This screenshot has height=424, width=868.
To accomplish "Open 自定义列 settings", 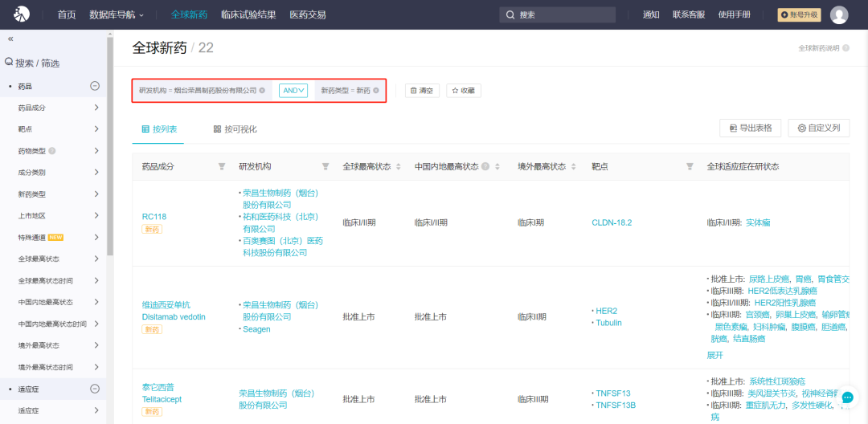I will click(x=819, y=128).
